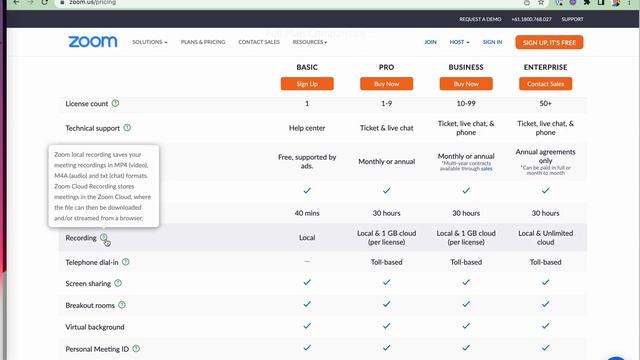
Task: Click 'Local' recording cell under Basic
Action: pyautogui.click(x=307, y=238)
